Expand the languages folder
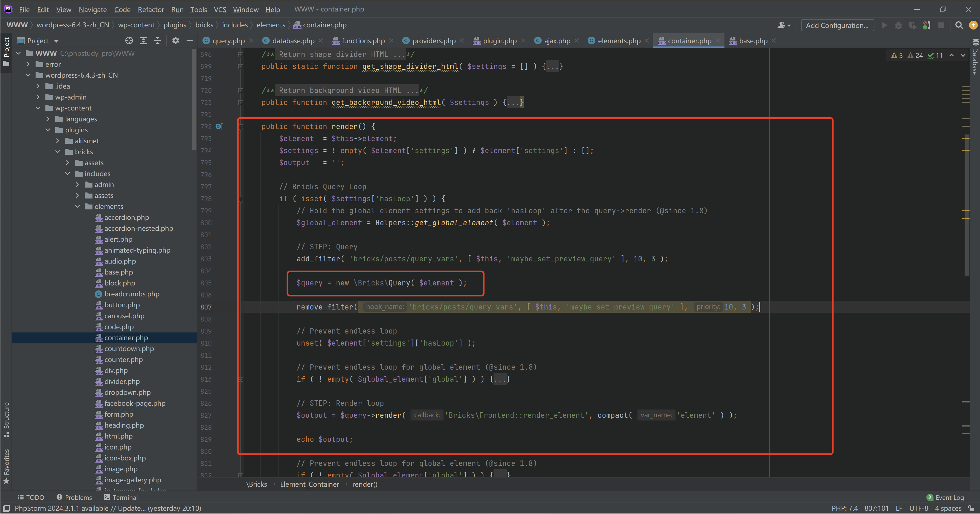Screen dimensions: 980x514 tap(48, 119)
